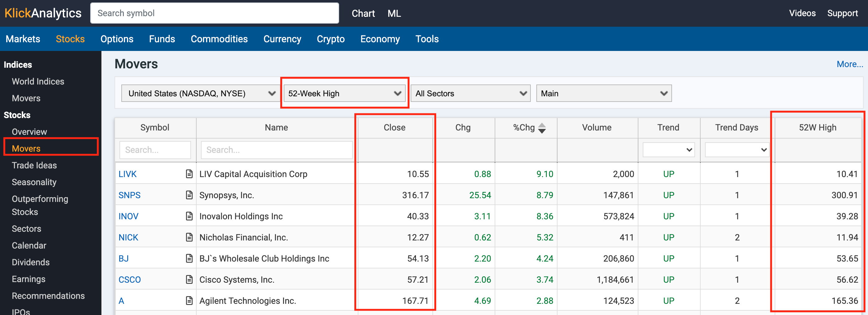Open LIVK symbol link
Viewport: 868px width, 315px height.
(127, 174)
